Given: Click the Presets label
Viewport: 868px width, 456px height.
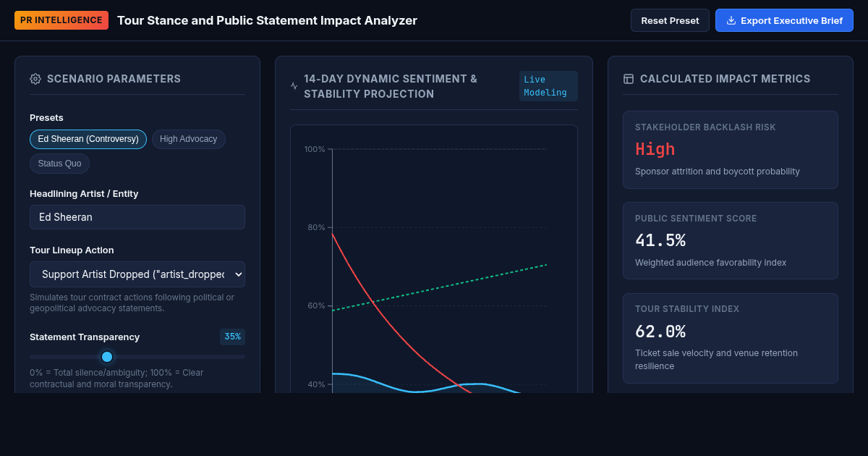Looking at the screenshot, I should [x=46, y=117].
